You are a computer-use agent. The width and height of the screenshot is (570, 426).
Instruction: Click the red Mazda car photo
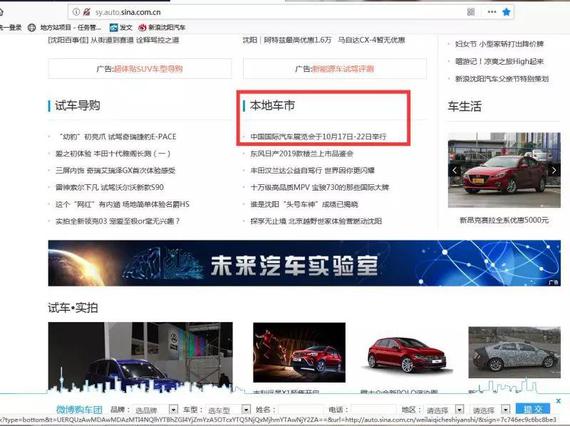click(504, 170)
